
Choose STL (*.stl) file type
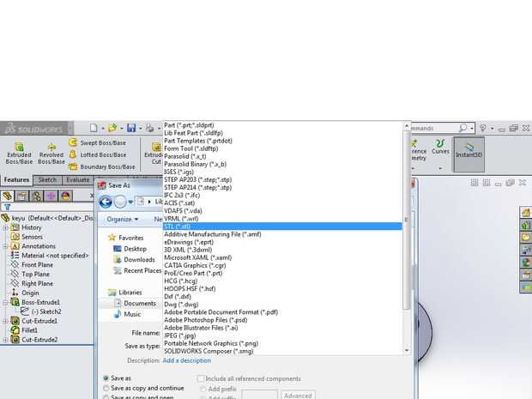(282, 227)
